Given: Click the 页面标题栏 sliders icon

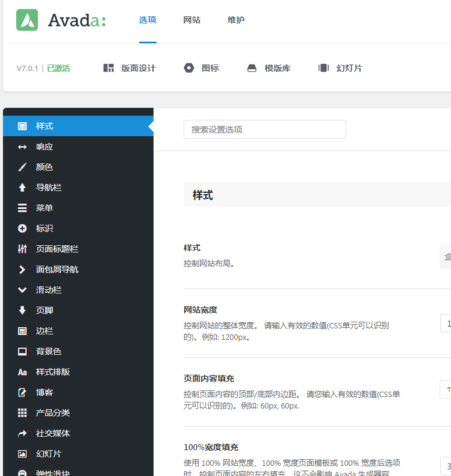Looking at the screenshot, I should (22, 249).
